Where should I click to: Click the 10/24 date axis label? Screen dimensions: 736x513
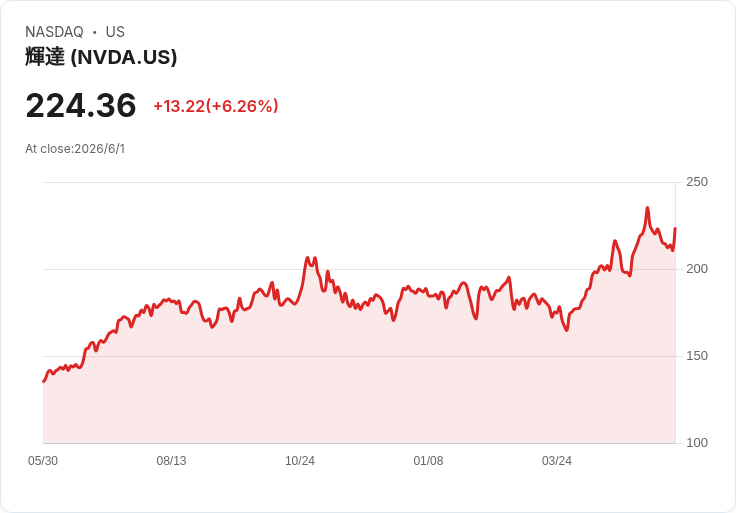click(x=300, y=460)
